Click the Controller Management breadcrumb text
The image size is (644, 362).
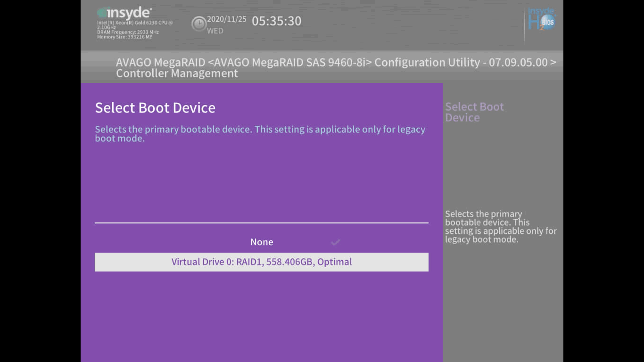point(177,74)
